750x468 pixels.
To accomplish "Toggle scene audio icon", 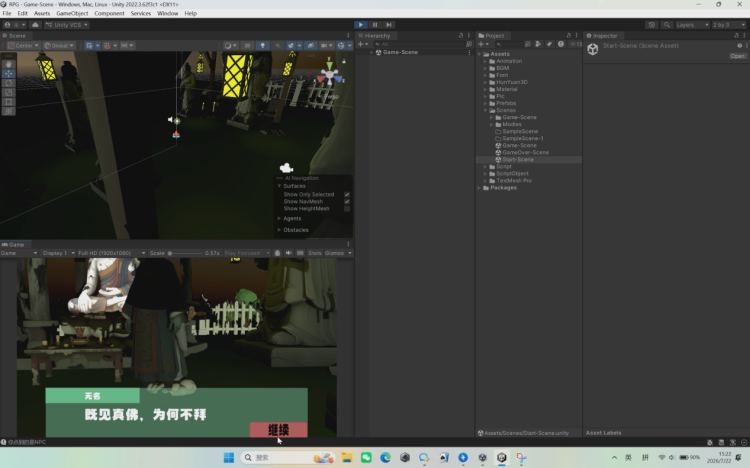I will (277, 45).
